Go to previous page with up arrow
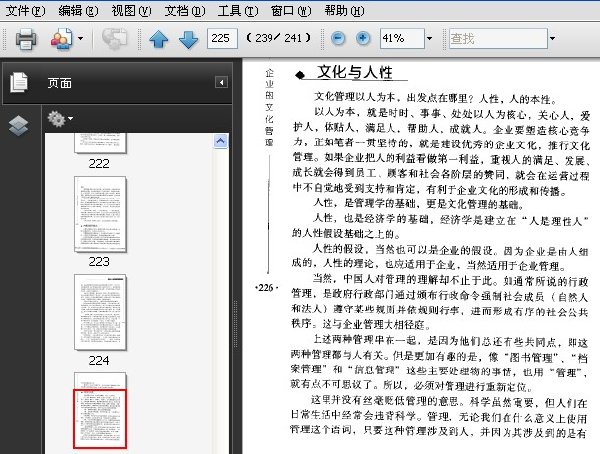 click(x=159, y=39)
